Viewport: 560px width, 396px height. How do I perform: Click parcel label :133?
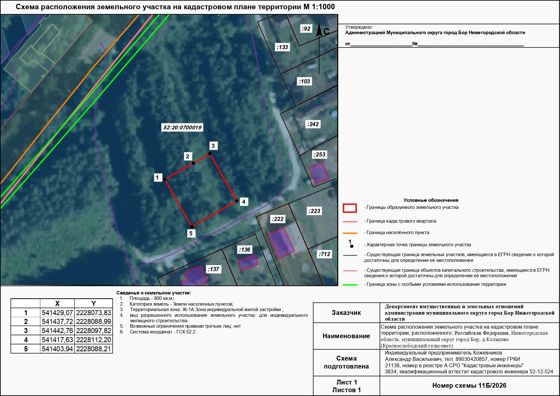(282, 47)
